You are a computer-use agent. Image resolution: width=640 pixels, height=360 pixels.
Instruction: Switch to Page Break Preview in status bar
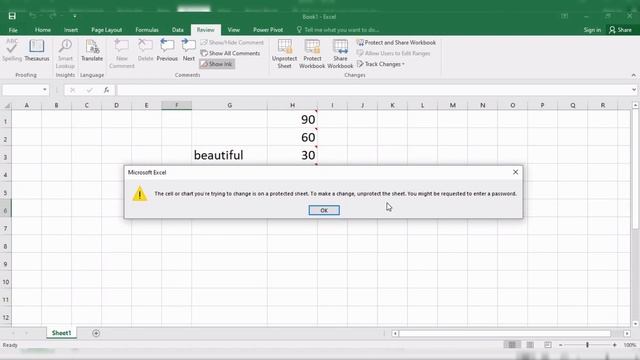coord(548,345)
